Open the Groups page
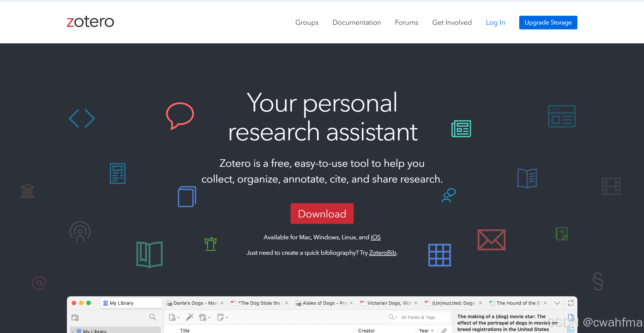The image size is (644, 333). click(307, 22)
